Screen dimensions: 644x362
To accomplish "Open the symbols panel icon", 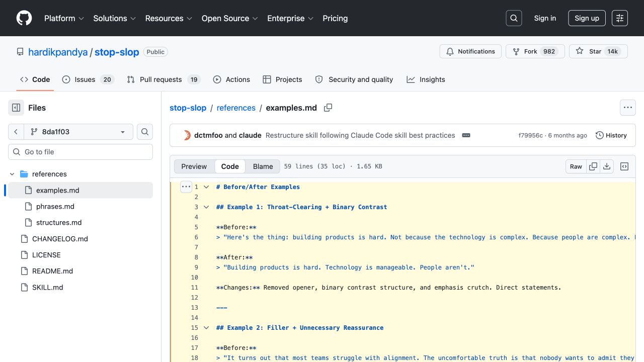I will coord(624,166).
